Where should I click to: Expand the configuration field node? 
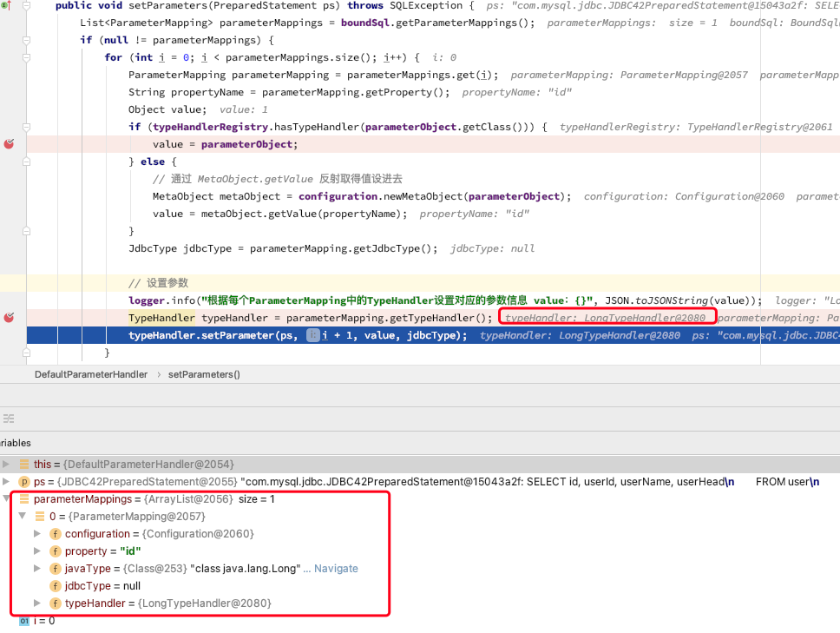pyautogui.click(x=37, y=534)
